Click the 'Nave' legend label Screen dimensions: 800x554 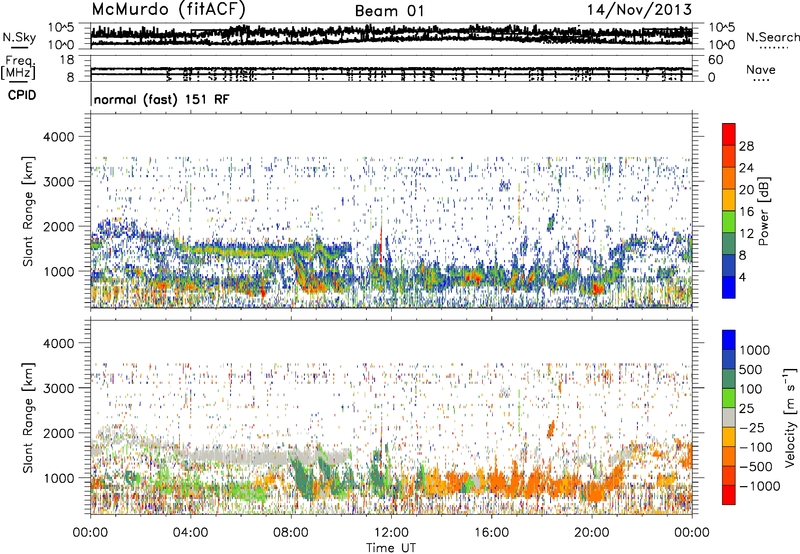tap(761, 69)
